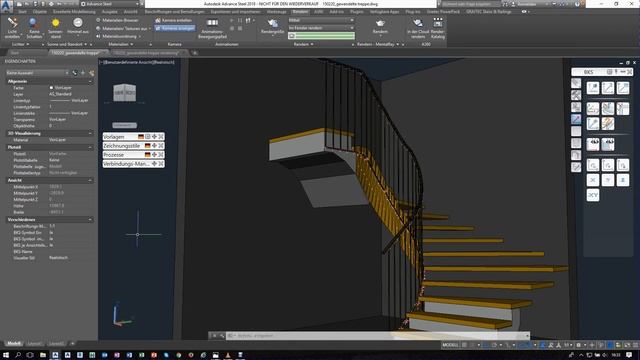Click the move handle on Prozesse palette
Screen dimensions: 640x360
coord(154,155)
